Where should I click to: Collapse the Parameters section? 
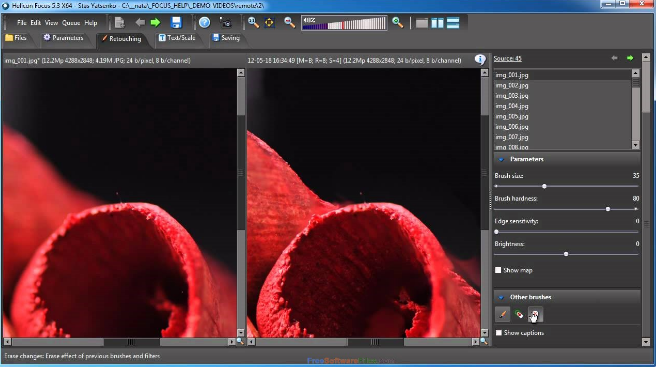click(x=501, y=159)
